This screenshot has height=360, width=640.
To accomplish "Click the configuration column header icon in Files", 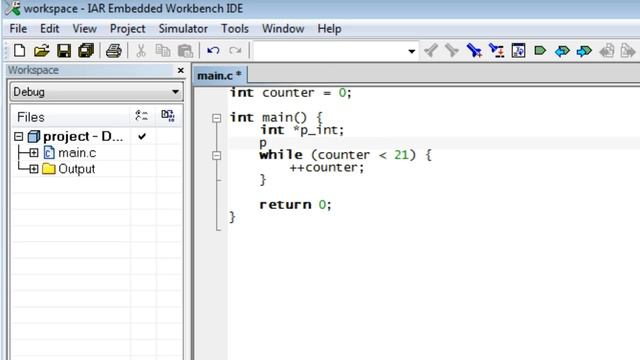I will tap(142, 116).
